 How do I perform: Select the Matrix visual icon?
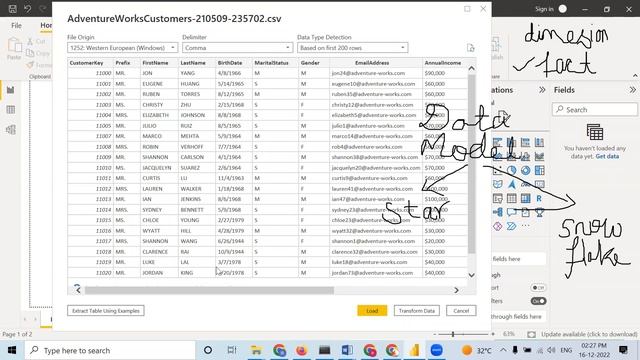(x=525, y=198)
